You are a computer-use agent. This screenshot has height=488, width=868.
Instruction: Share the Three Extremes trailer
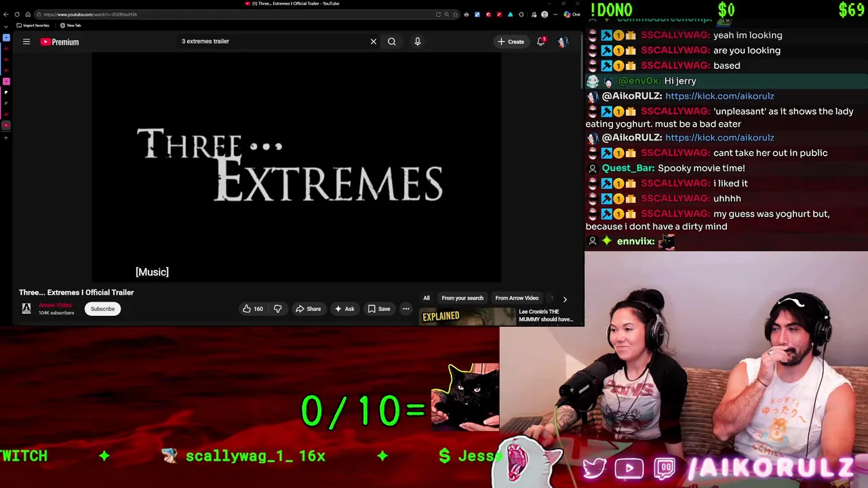[x=308, y=309]
